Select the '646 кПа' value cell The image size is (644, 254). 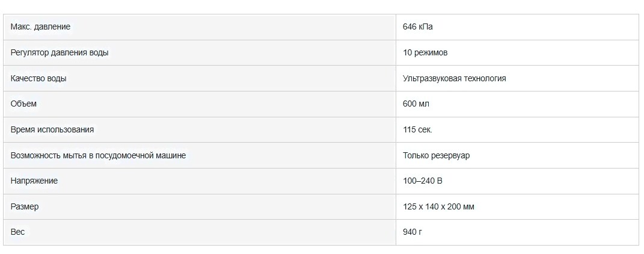[517, 27]
